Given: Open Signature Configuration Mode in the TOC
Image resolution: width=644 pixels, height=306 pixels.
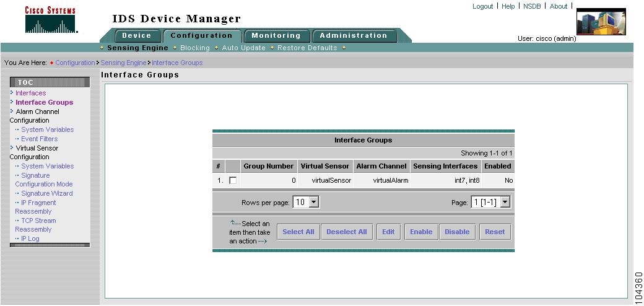Looking at the screenshot, I should tap(44, 180).
